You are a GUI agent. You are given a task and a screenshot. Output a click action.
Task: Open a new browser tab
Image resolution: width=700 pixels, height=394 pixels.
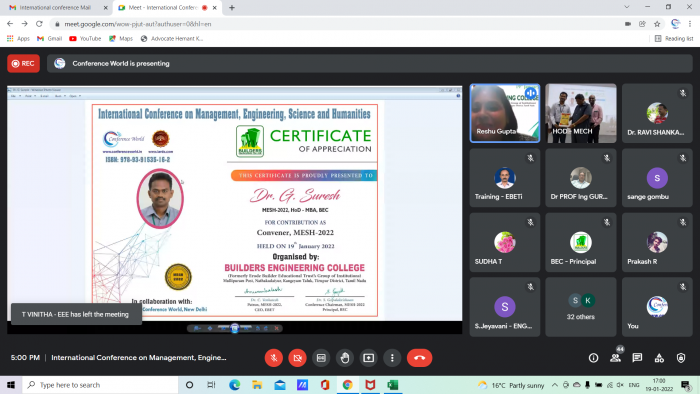pos(232,8)
